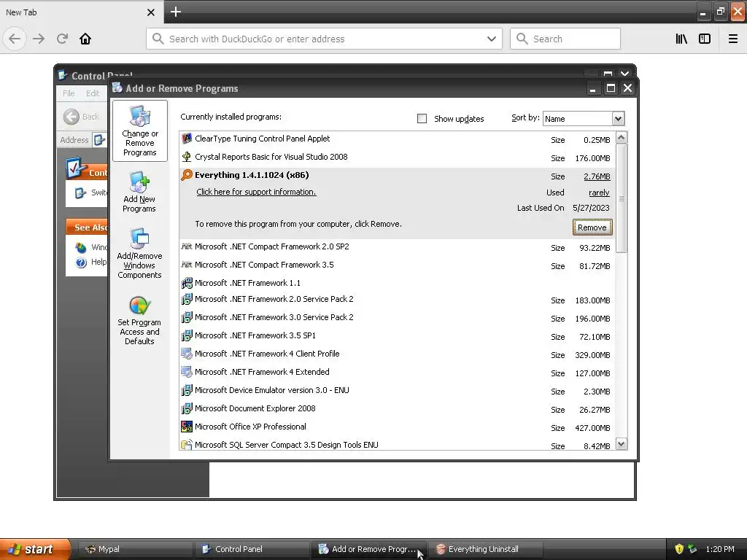Image resolution: width=747 pixels, height=560 pixels.
Task: Click Back in Control Panel window
Action: click(x=82, y=117)
